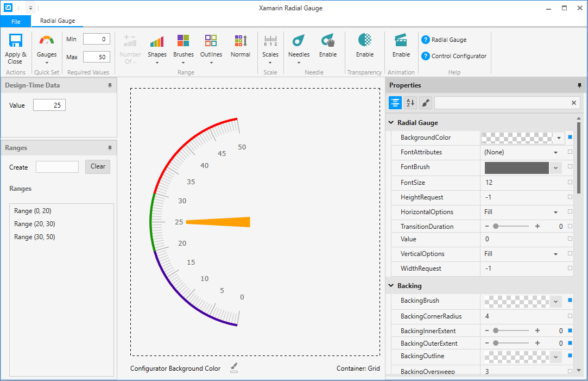Click the properties search field

502,103
